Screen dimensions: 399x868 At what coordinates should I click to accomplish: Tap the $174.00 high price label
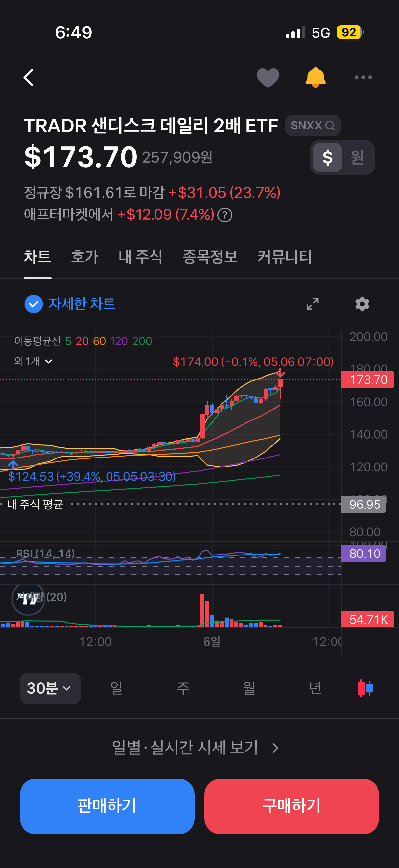coord(253,362)
